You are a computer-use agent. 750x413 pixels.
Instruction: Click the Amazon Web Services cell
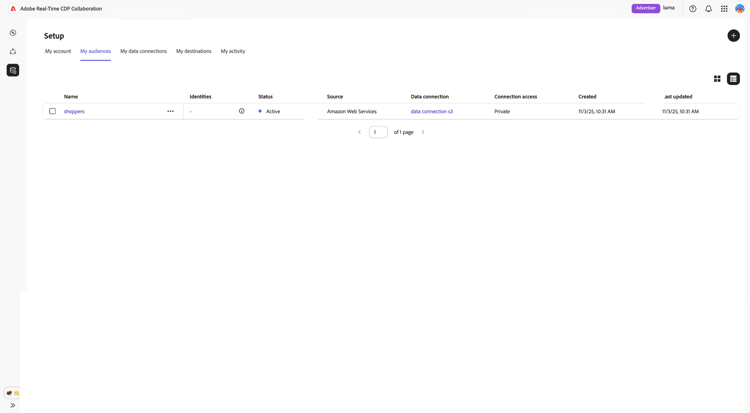coord(352,112)
